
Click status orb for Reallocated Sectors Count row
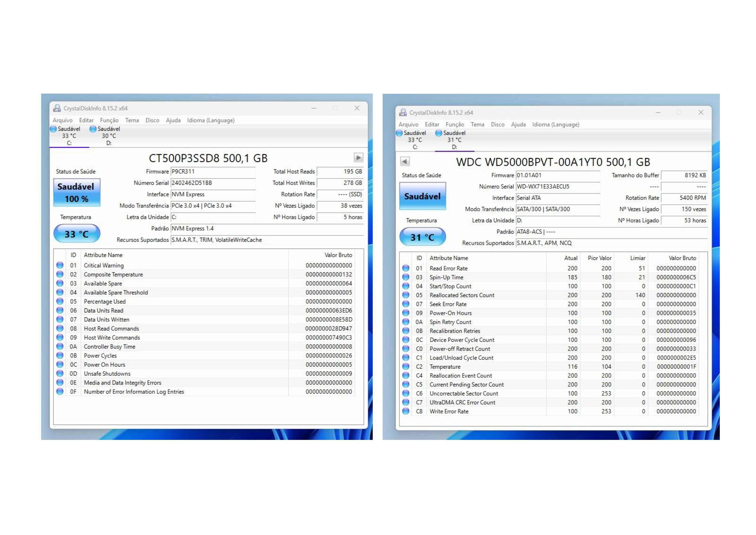click(x=406, y=295)
